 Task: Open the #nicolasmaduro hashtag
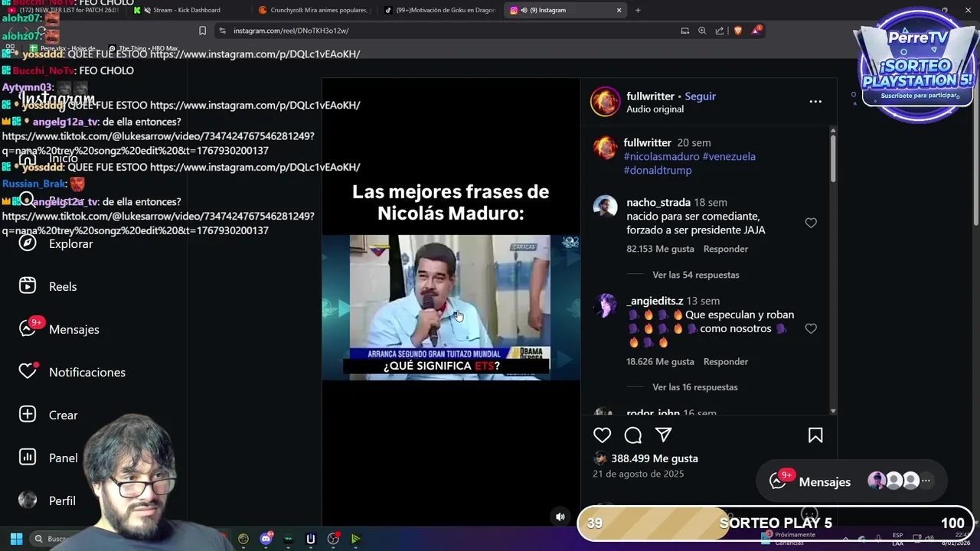click(x=661, y=156)
